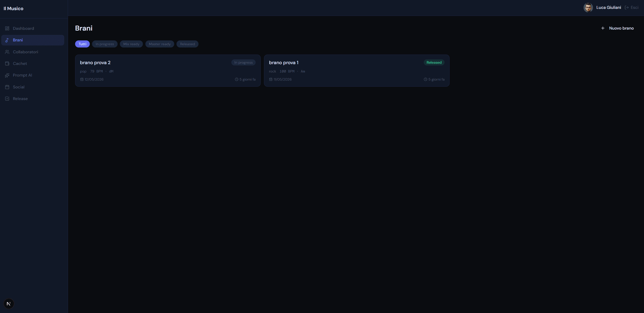Open the Brani sidebar section
The height and width of the screenshot is (313, 644).
pyautogui.click(x=33, y=40)
